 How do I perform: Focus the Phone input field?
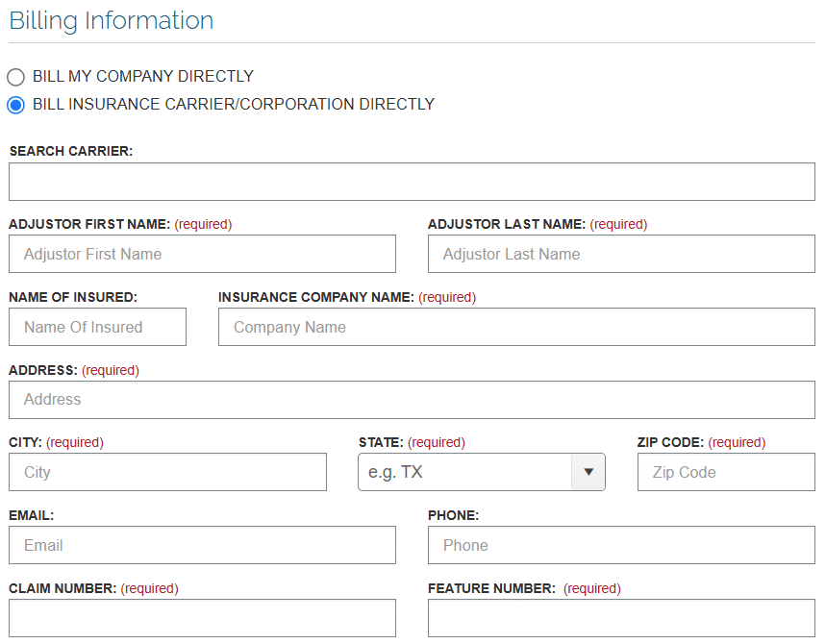click(621, 545)
